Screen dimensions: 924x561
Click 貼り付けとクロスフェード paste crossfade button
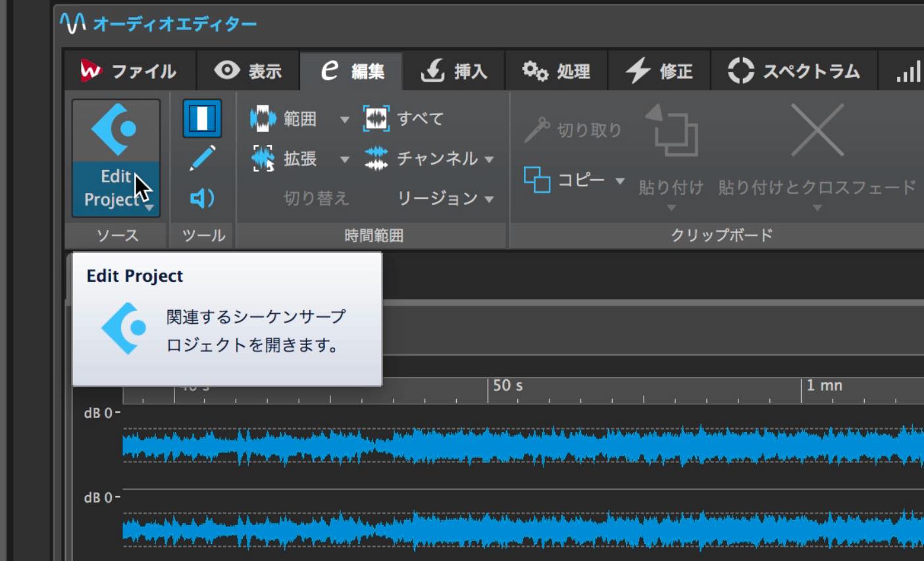817,151
